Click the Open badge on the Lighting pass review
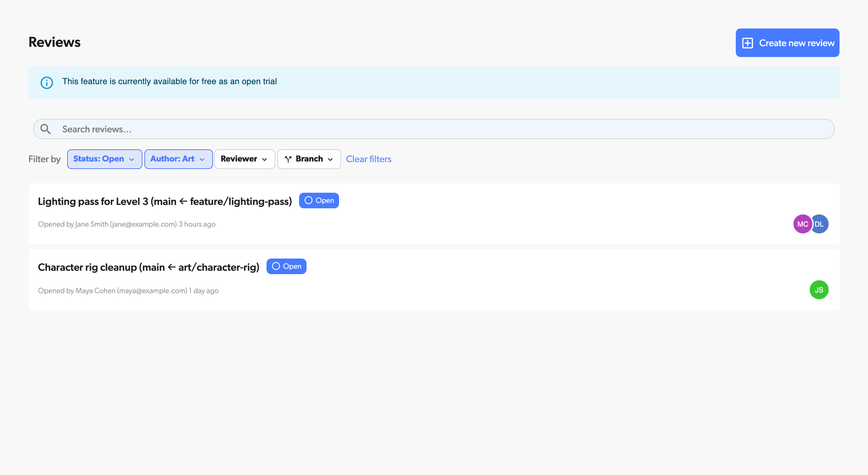Image resolution: width=868 pixels, height=475 pixels. coord(319,201)
